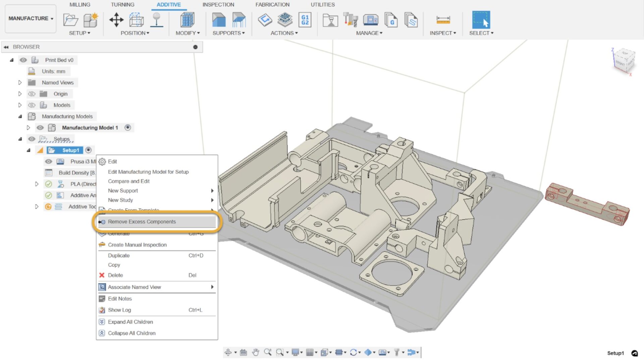Select Delete in the context menu
644x360 pixels.
pyautogui.click(x=115, y=275)
